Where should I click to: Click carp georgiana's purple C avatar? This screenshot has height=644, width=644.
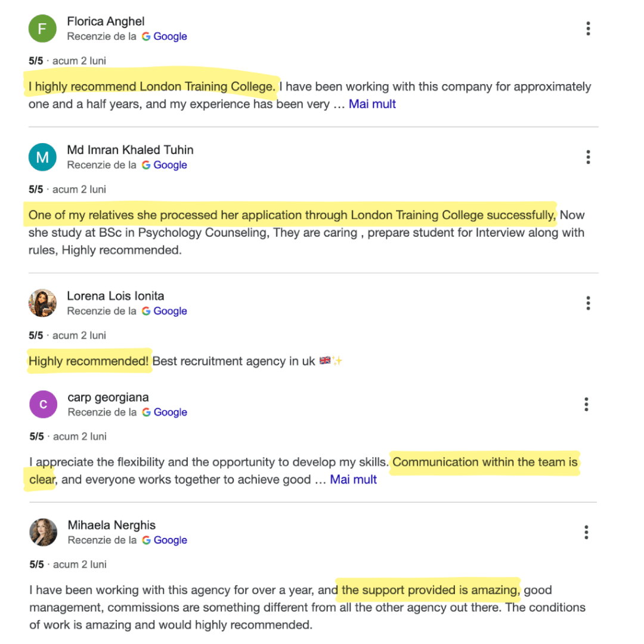pos(43,404)
